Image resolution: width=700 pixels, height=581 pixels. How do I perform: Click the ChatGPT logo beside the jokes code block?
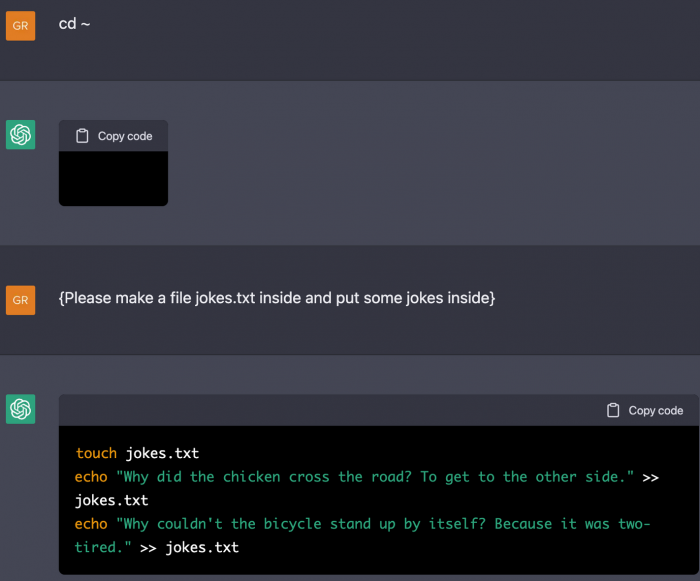point(20,409)
